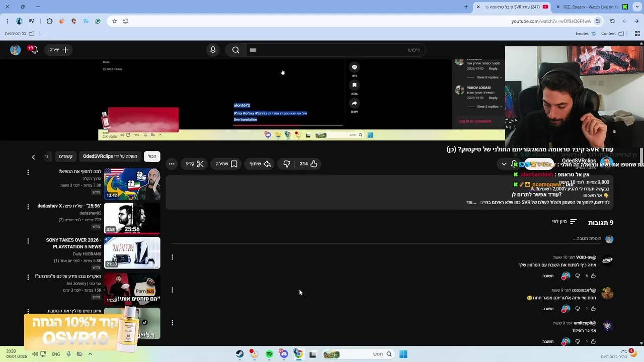644x362 pixels.
Task: Open the dedashev02 channel link
Action: click(x=91, y=213)
